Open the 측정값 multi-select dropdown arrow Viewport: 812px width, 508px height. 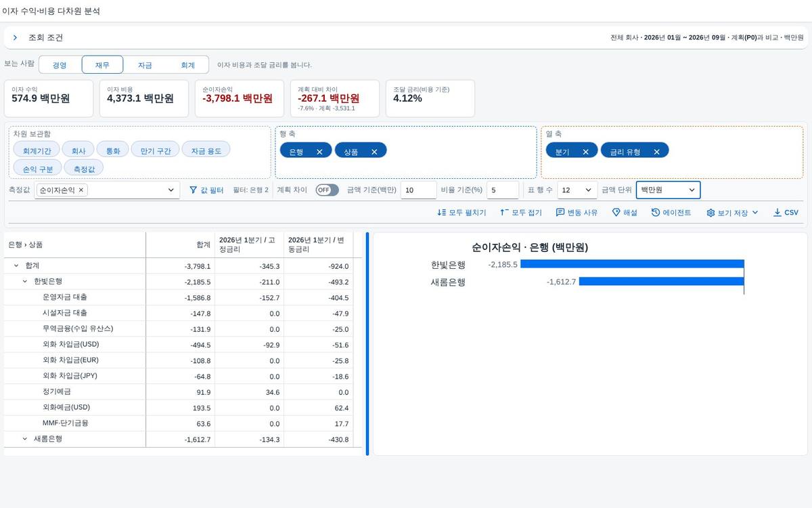(171, 190)
